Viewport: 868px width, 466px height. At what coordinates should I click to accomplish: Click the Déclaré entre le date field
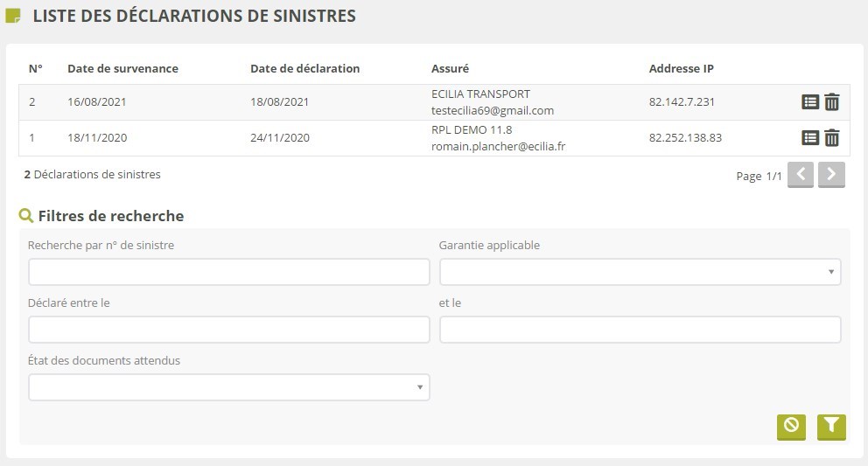[x=229, y=330]
